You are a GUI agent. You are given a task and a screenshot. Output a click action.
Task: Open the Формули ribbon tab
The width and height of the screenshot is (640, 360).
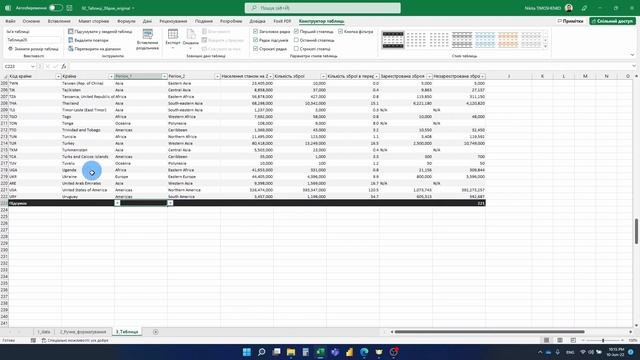click(x=126, y=21)
